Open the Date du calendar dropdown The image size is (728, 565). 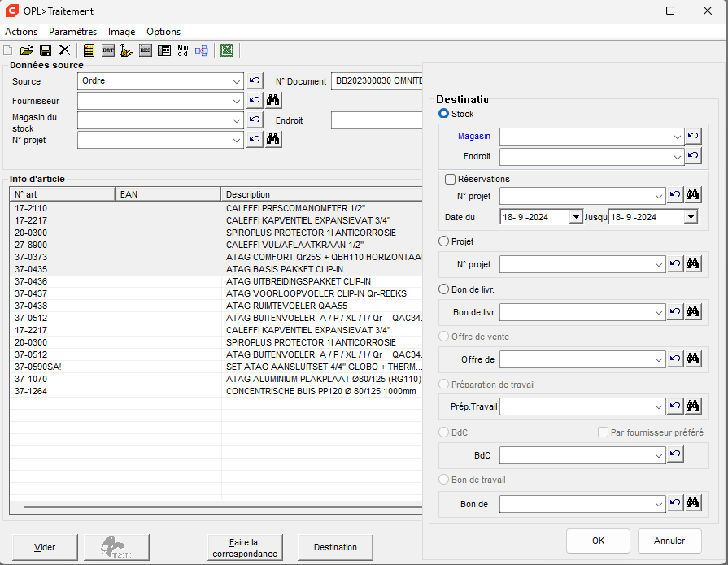click(576, 216)
